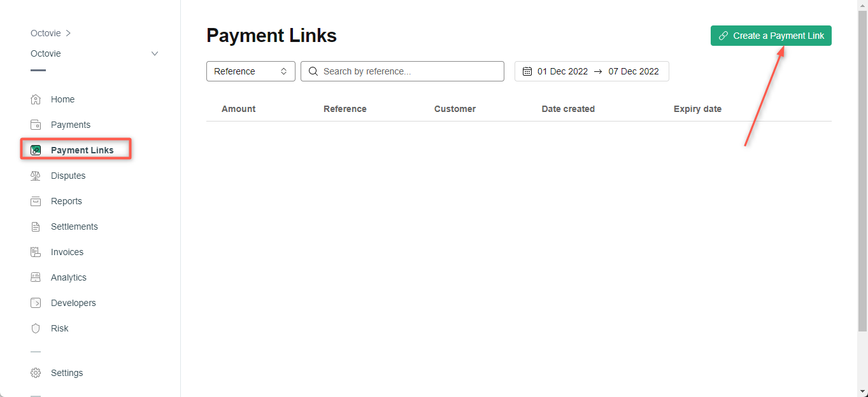Click the Developers code icon
Screen dimensions: 868x397
click(36, 303)
